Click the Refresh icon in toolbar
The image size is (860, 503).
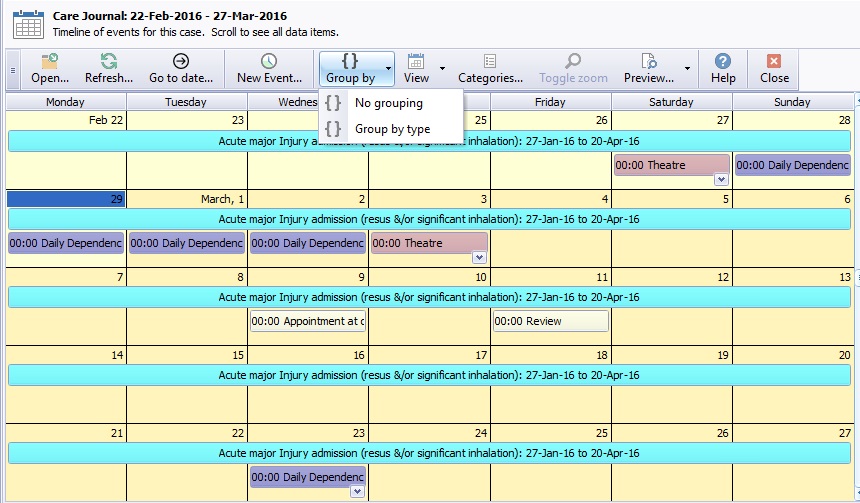tap(108, 62)
